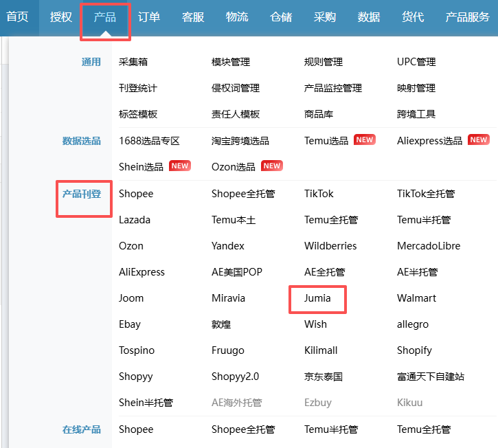The width and height of the screenshot is (498, 448).
Task: Click NEW badge next to Aliexpress选品
Action: (x=478, y=140)
